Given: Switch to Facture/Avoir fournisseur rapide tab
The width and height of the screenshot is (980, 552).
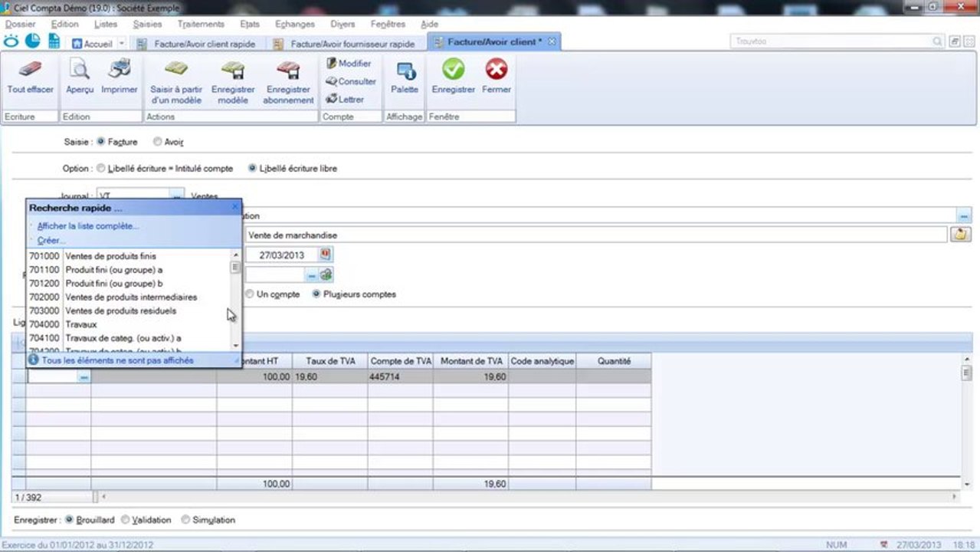Looking at the screenshot, I should tap(352, 44).
